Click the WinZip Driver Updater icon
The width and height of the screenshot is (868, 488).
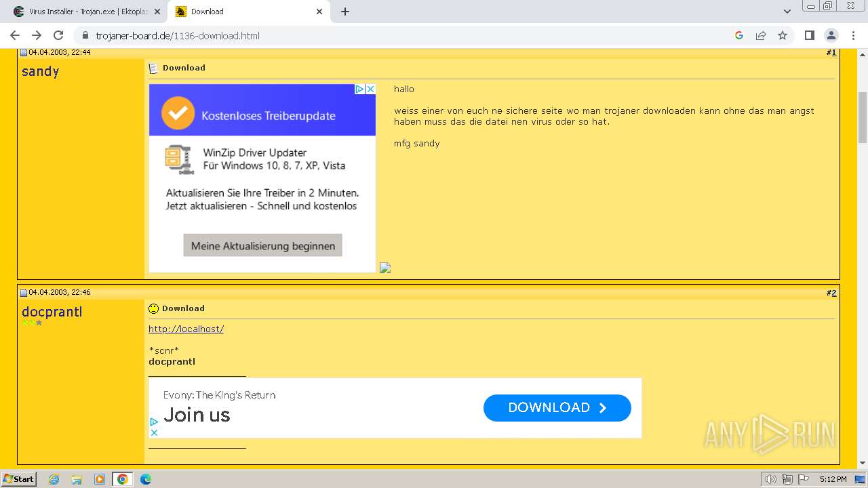pos(179,159)
